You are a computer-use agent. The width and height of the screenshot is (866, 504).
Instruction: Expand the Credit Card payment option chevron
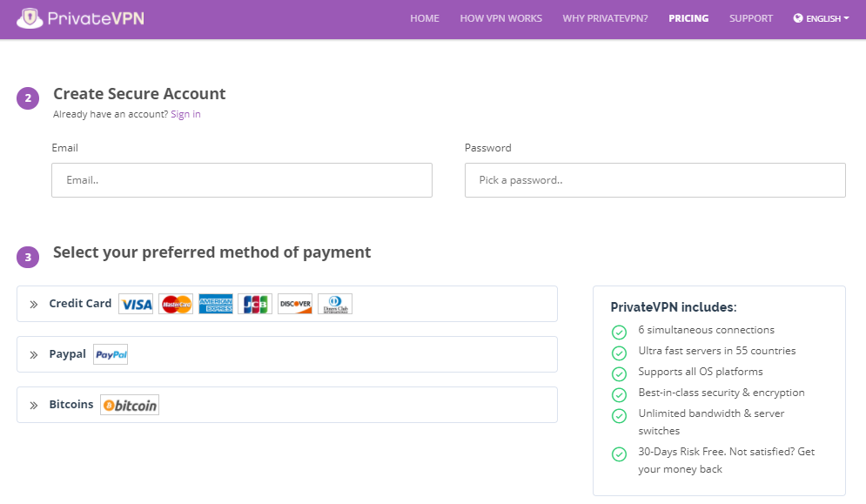click(x=34, y=305)
